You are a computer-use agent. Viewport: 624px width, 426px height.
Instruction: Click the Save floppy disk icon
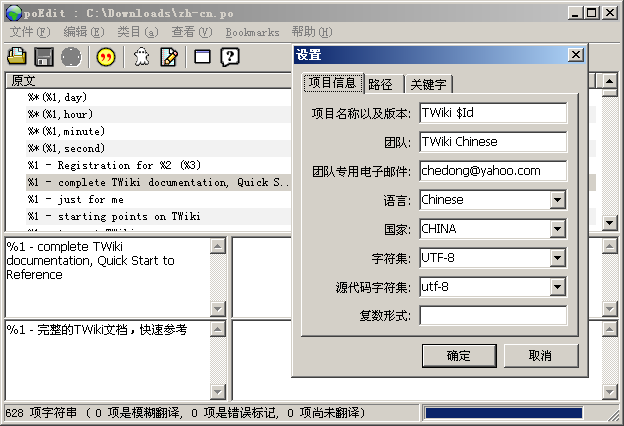(44, 57)
